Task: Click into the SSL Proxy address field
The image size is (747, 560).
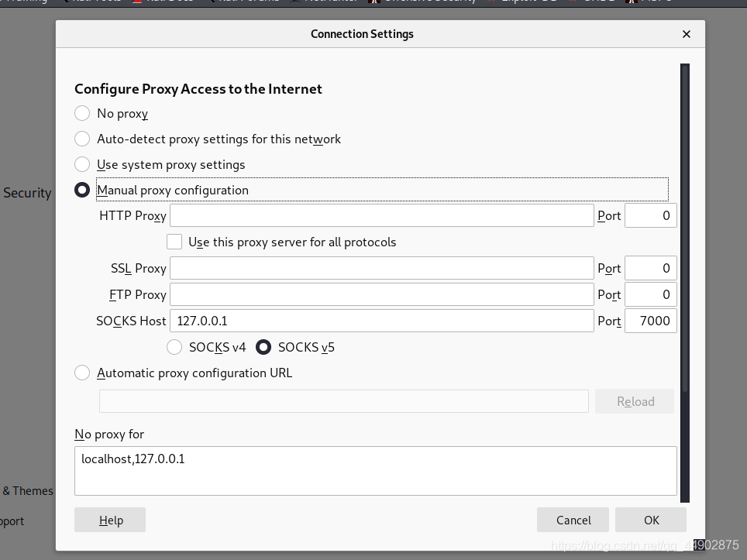Action: click(x=381, y=269)
